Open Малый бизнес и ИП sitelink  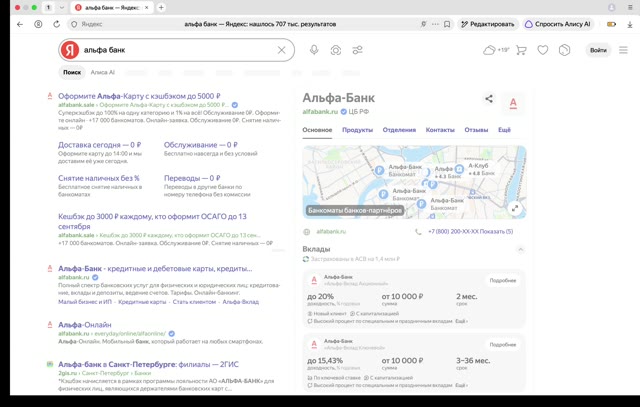pos(85,302)
